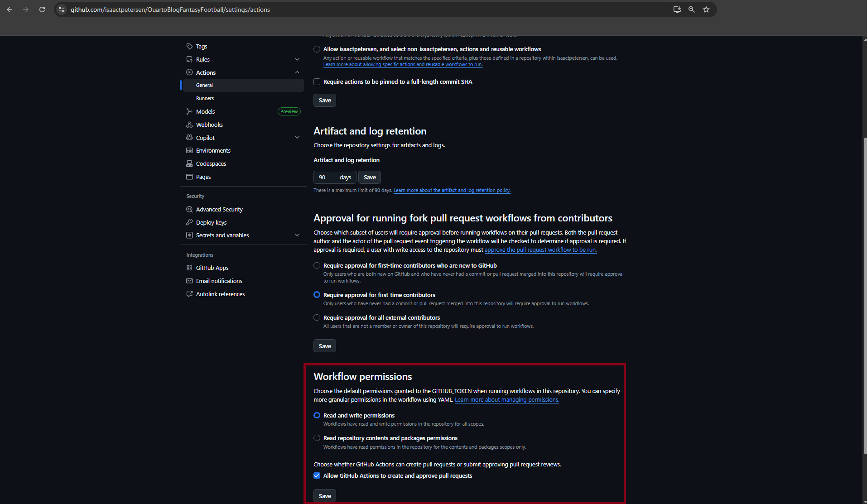Click the Rules icon in sidebar
This screenshot has height=504, width=867.
pyautogui.click(x=189, y=59)
